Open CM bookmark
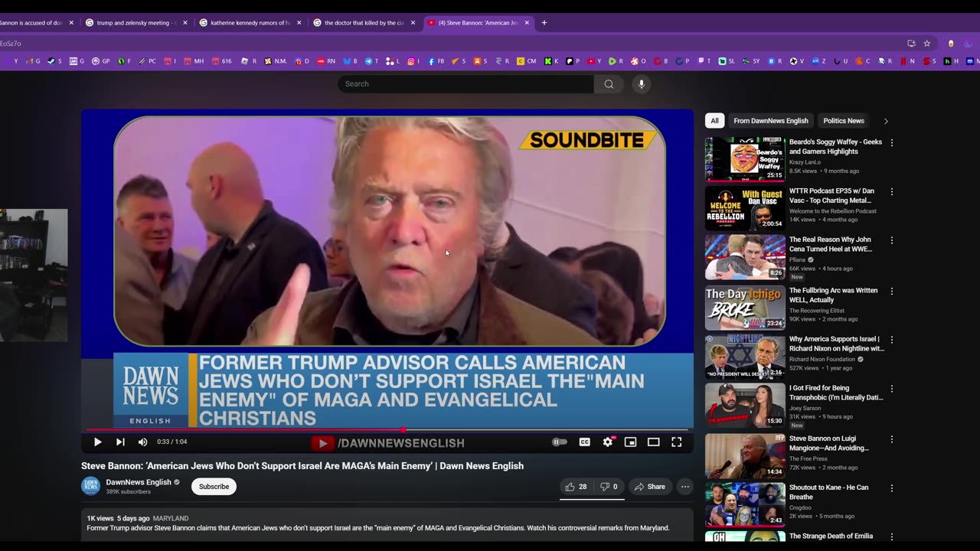The image size is (980, 551). tap(527, 61)
